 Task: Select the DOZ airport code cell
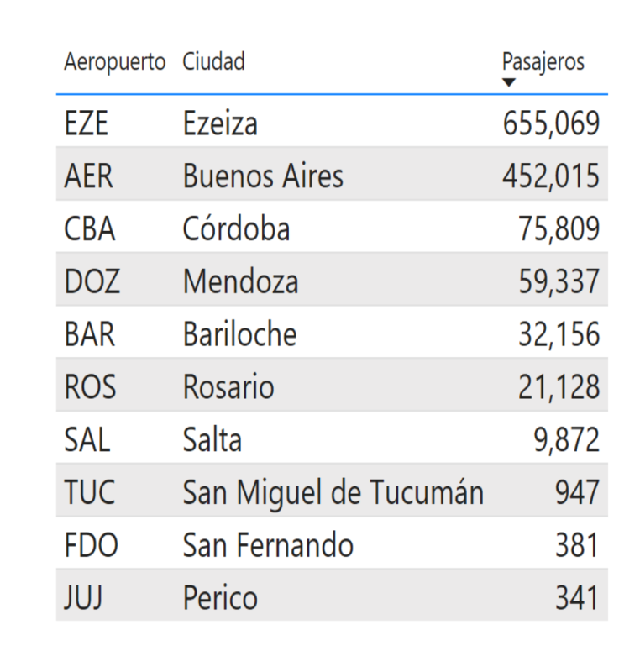click(x=92, y=281)
